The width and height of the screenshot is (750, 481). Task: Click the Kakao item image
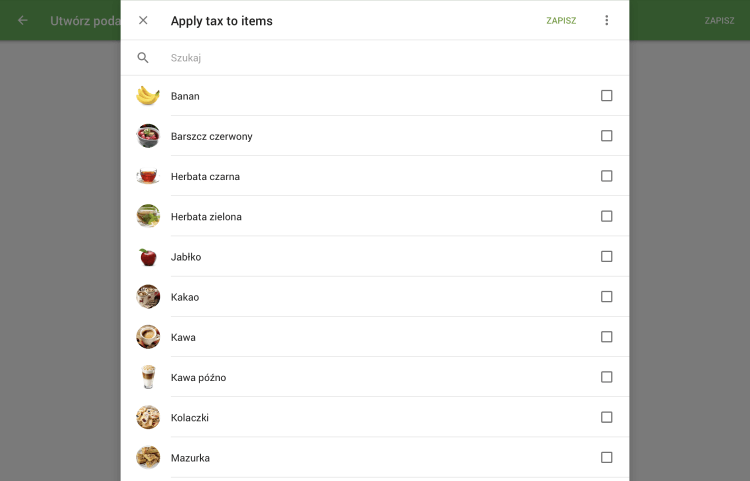tap(148, 297)
